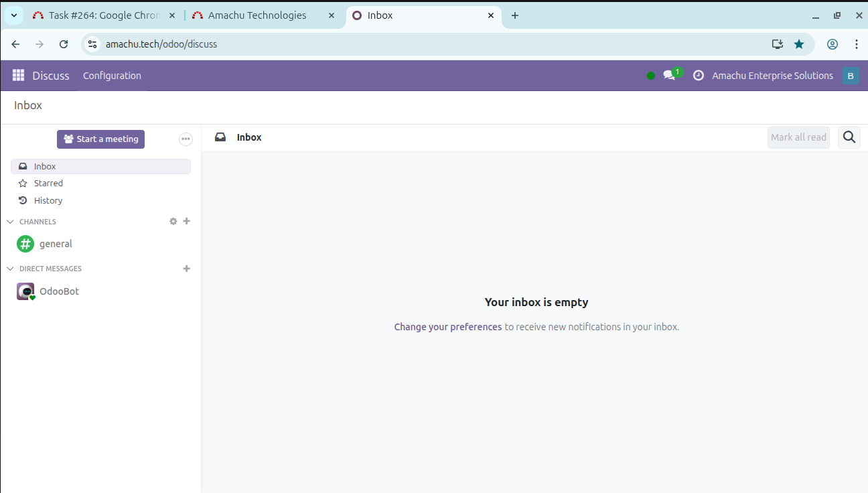The image size is (868, 493).
Task: Follow the Change your preferences link
Action: coord(447,327)
